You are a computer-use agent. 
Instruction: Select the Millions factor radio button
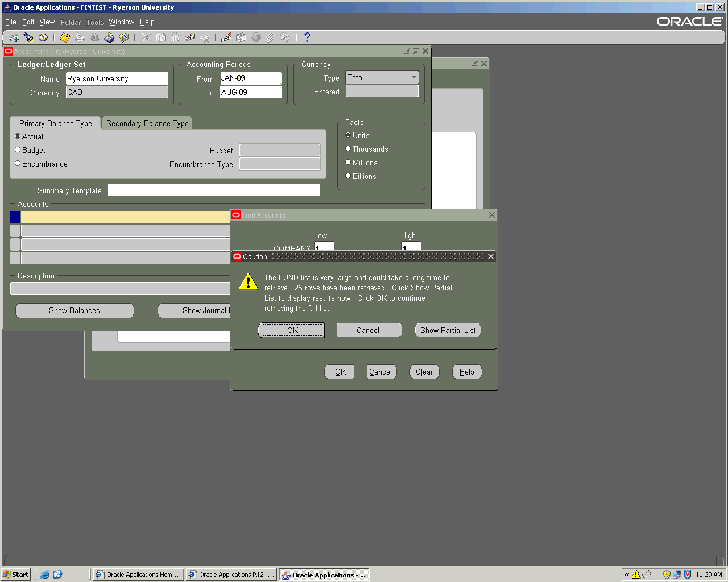point(348,163)
